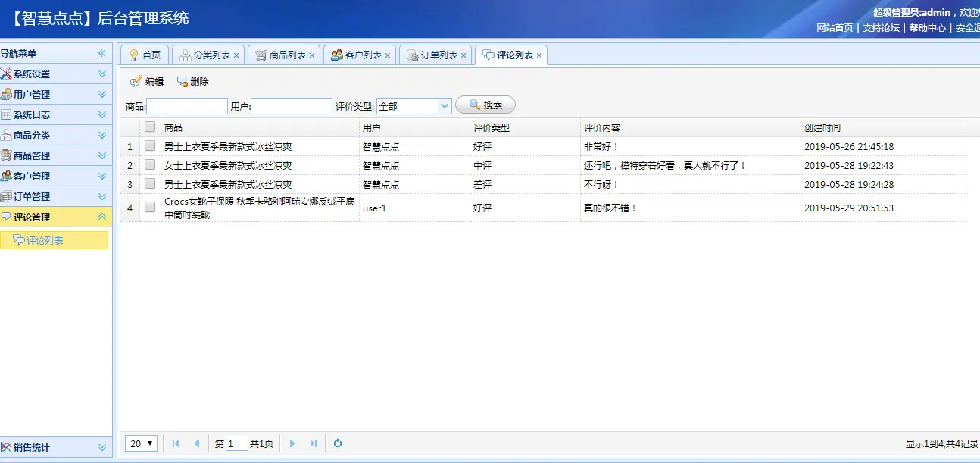Click the cart icon on 商品列表 tab

pos(261,55)
